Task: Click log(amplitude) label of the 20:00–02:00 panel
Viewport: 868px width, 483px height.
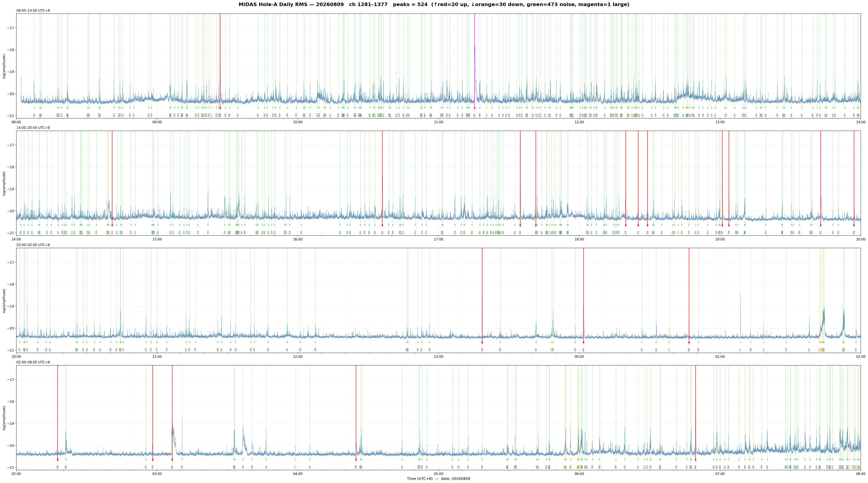Action: click(x=4, y=300)
